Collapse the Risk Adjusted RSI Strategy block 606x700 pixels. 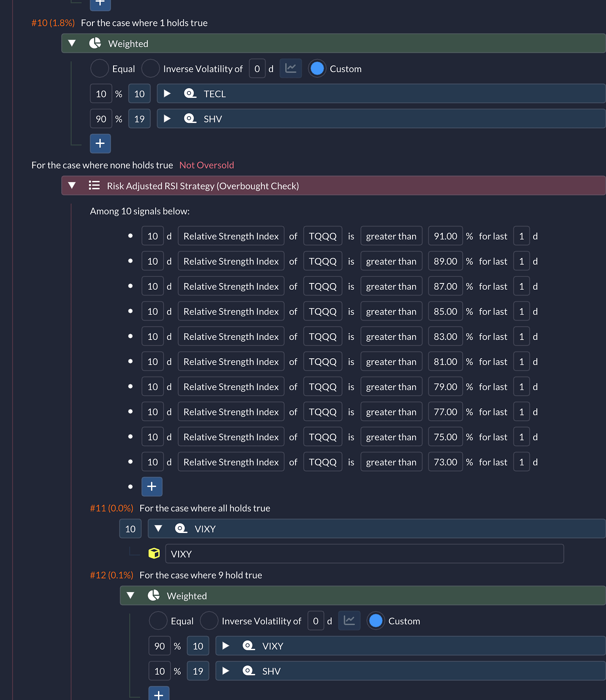coord(72,186)
